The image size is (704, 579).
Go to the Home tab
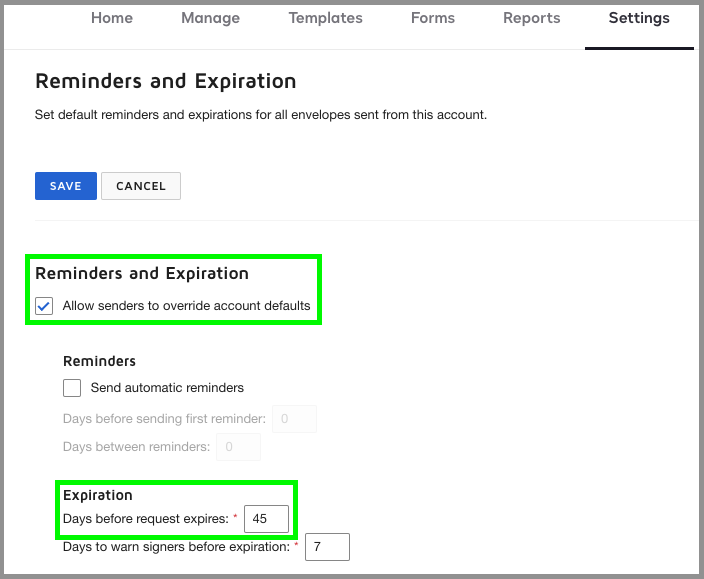112,18
